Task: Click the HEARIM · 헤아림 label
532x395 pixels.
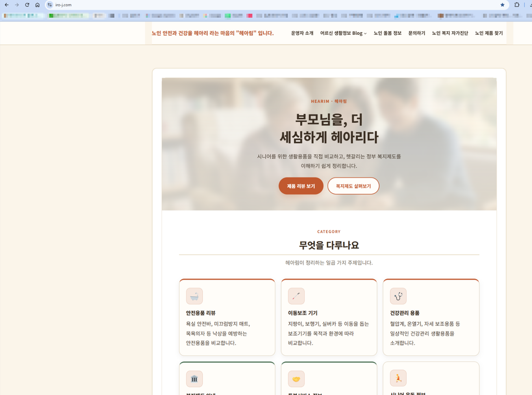Action: coord(329,101)
